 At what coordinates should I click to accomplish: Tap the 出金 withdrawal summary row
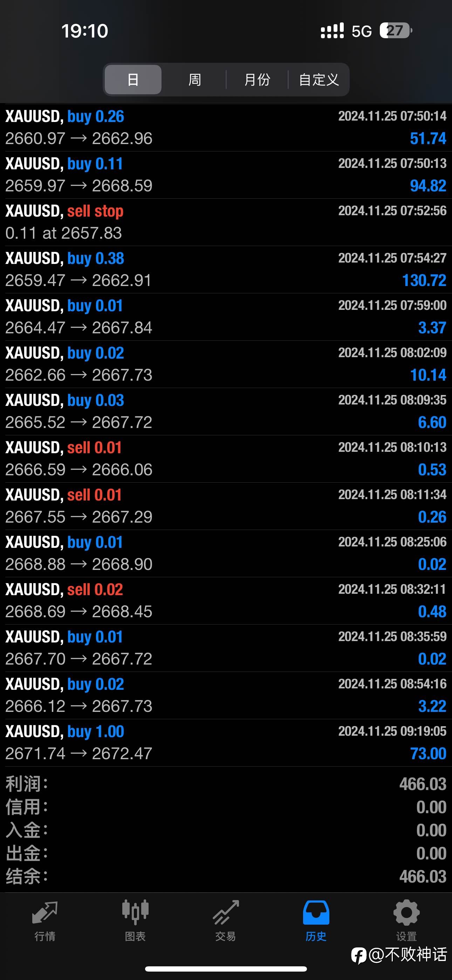click(x=226, y=854)
